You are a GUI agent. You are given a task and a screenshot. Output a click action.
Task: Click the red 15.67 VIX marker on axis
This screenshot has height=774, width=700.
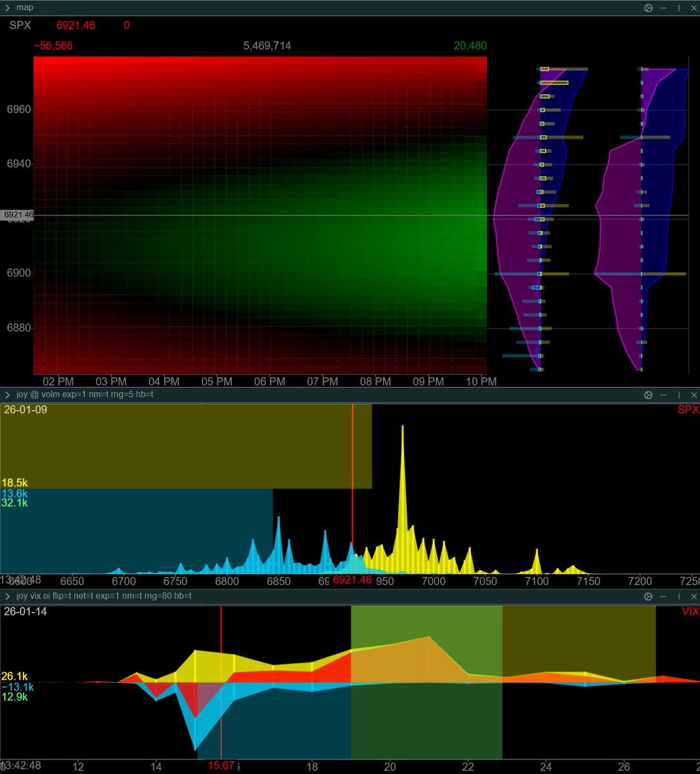(x=222, y=766)
